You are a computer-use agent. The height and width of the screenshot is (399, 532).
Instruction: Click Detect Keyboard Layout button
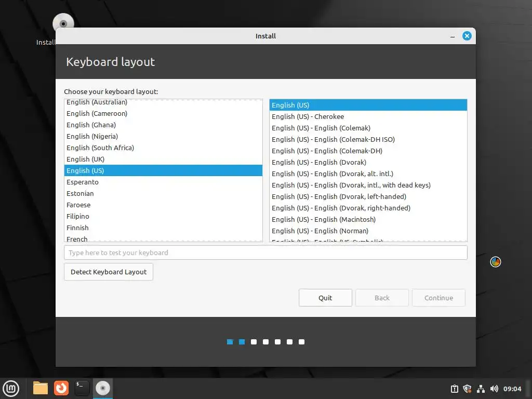coord(109,272)
